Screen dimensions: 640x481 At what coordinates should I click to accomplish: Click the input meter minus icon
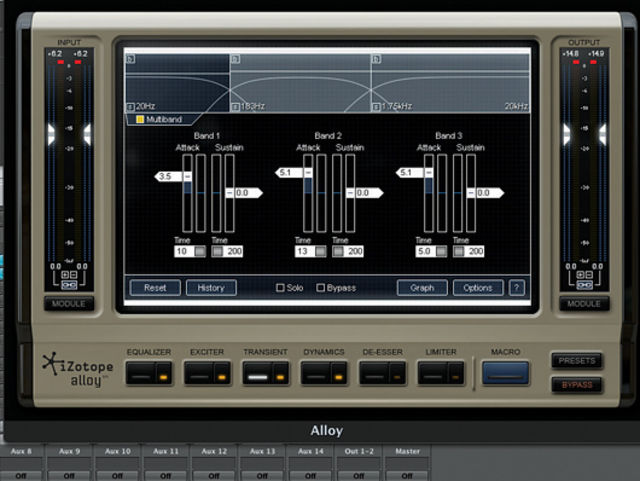73,275
